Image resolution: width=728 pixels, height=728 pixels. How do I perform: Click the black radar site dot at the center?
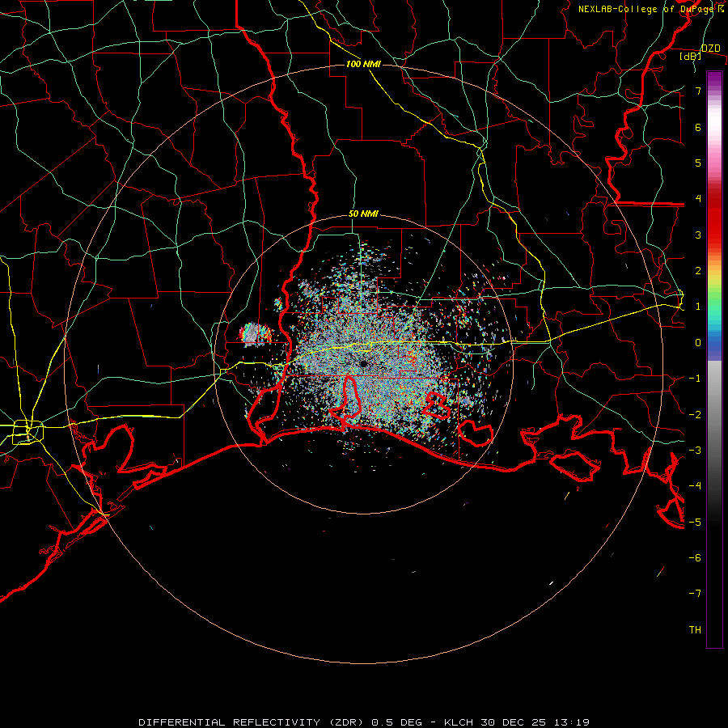363,364
